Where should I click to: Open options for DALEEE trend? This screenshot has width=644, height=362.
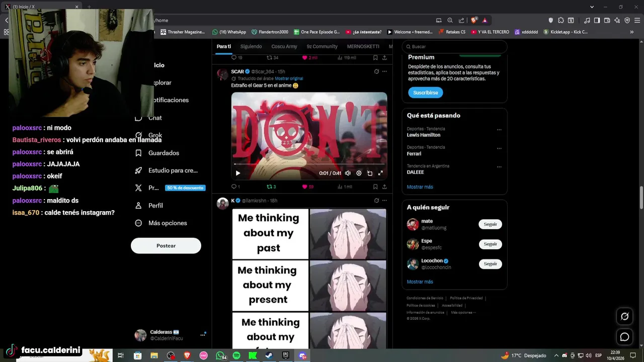[499, 166]
